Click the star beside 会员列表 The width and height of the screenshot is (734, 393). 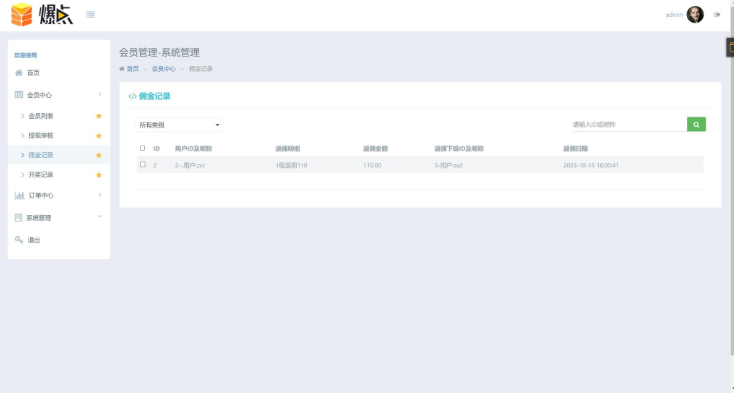coord(99,116)
